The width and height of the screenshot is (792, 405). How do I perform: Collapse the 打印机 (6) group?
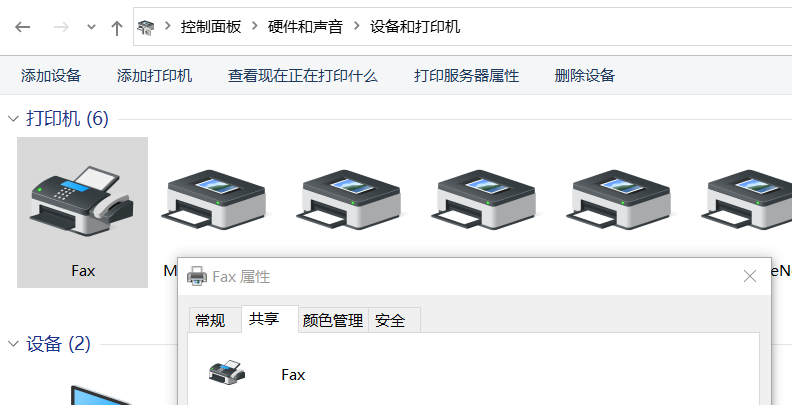tap(13, 119)
